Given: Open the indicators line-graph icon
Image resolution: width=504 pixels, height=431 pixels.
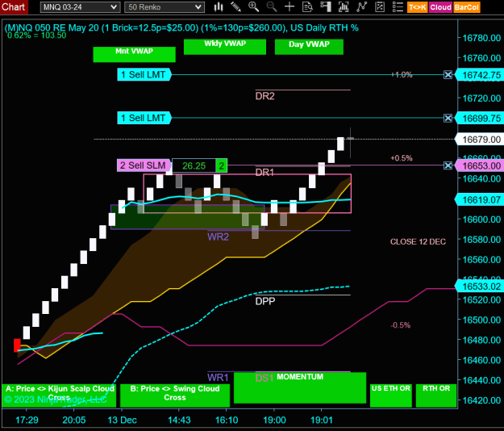Looking at the screenshot, I should [361, 7].
